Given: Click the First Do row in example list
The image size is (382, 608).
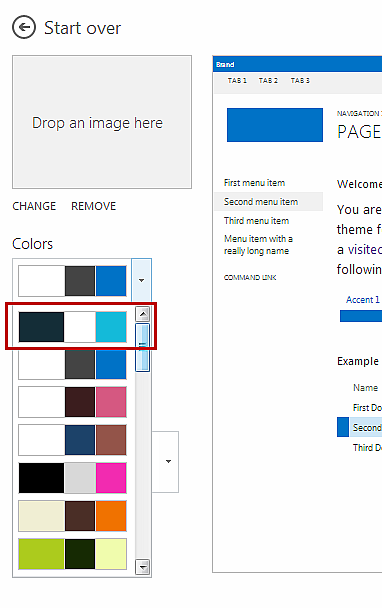Looking at the screenshot, I should coord(367,408).
